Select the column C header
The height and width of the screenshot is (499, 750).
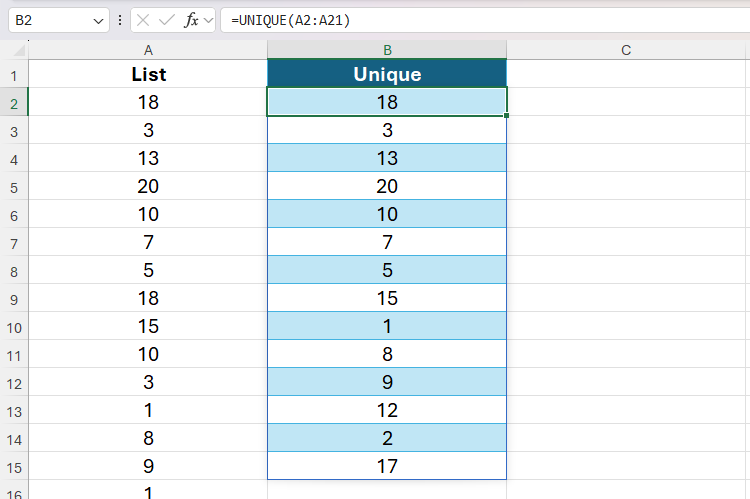pos(626,50)
